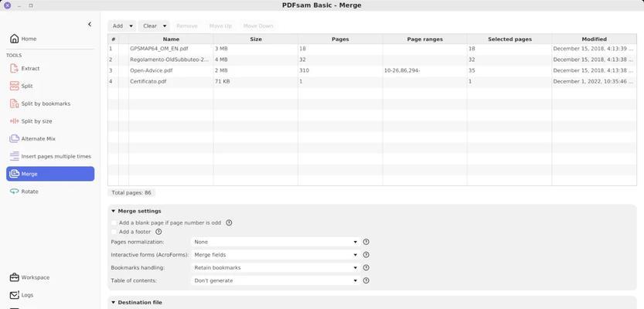Click the page ranges cell for Certificato.pdf

pos(424,81)
